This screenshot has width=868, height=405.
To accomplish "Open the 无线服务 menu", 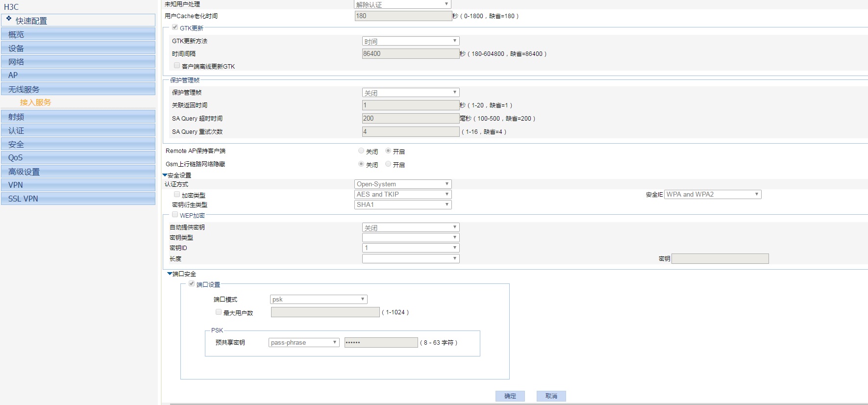I will click(x=78, y=89).
